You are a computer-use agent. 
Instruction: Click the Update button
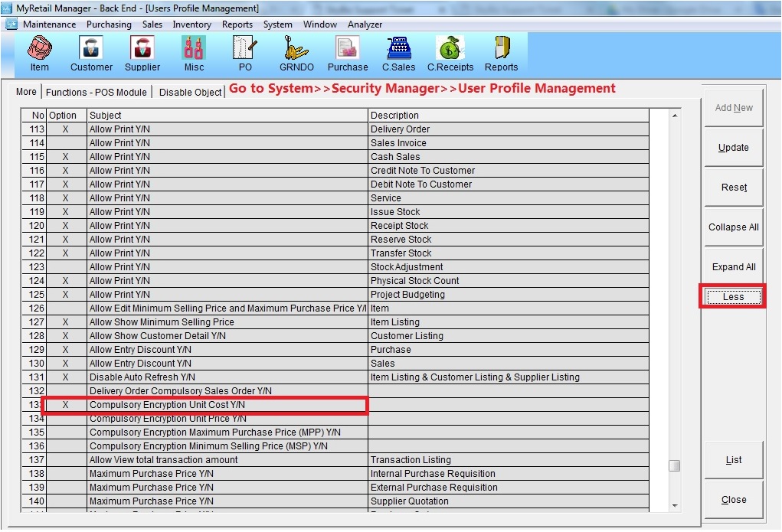pyautogui.click(x=733, y=148)
